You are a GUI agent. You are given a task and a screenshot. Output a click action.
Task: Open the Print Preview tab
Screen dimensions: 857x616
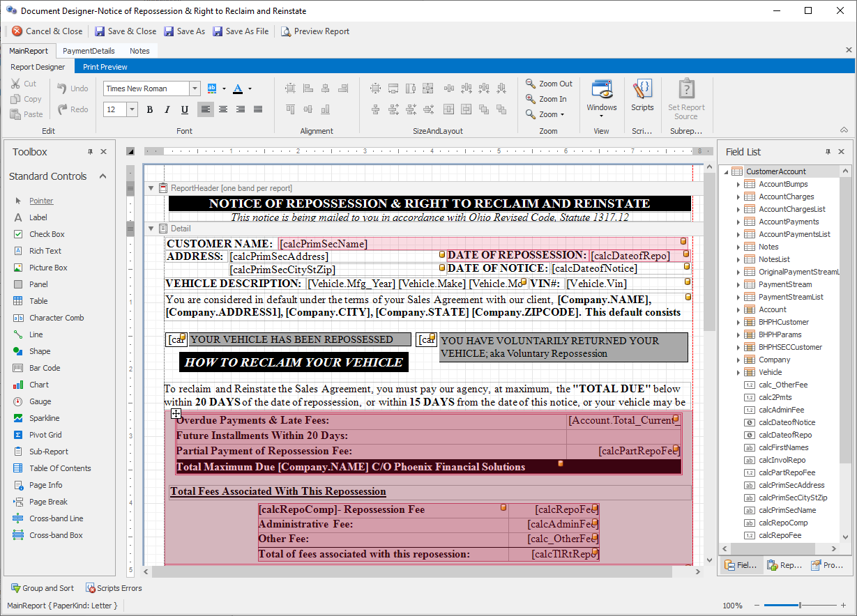pyautogui.click(x=105, y=67)
